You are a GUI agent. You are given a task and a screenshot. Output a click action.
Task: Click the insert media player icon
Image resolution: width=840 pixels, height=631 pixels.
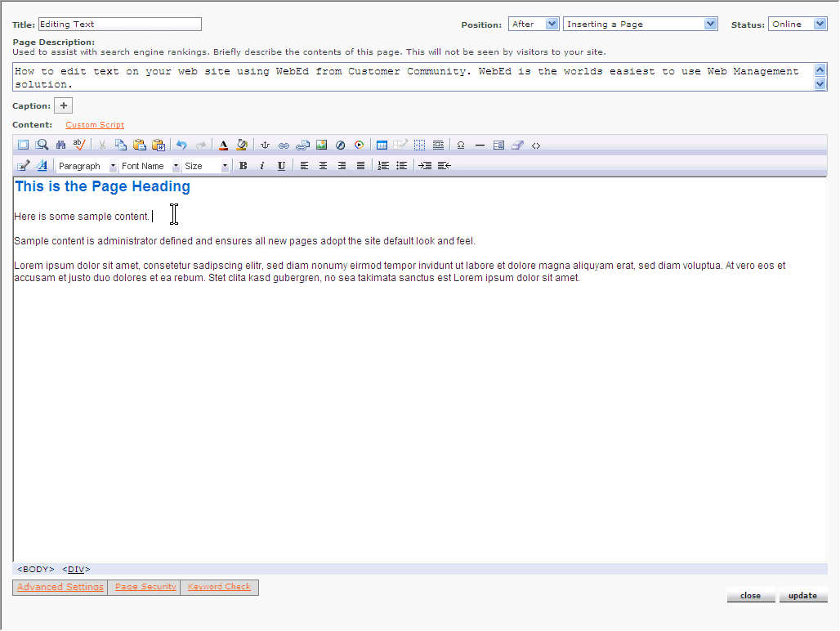360,145
